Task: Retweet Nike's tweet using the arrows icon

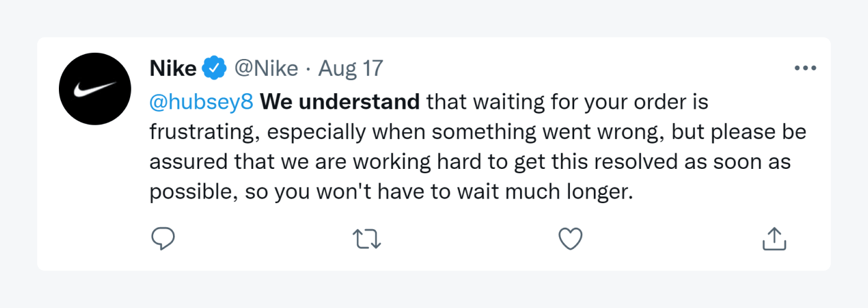Action: (x=366, y=238)
